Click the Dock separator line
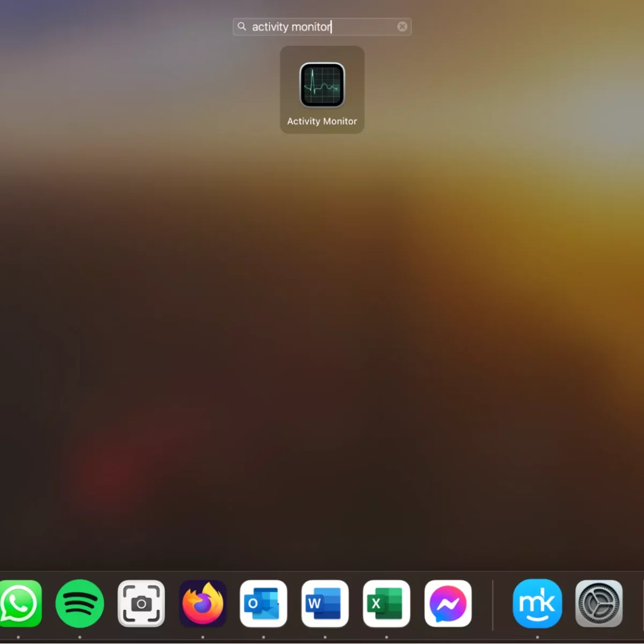The width and height of the screenshot is (644, 644). tap(493, 605)
